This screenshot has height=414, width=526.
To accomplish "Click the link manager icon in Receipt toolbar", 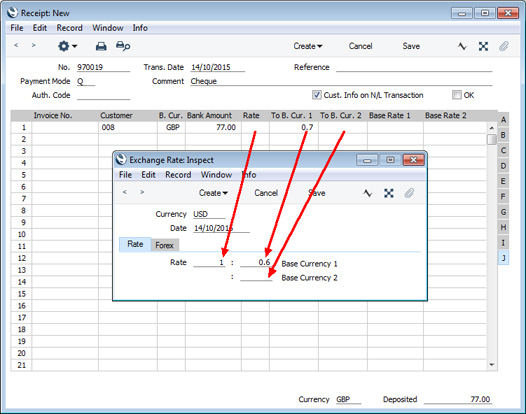I will (483, 46).
